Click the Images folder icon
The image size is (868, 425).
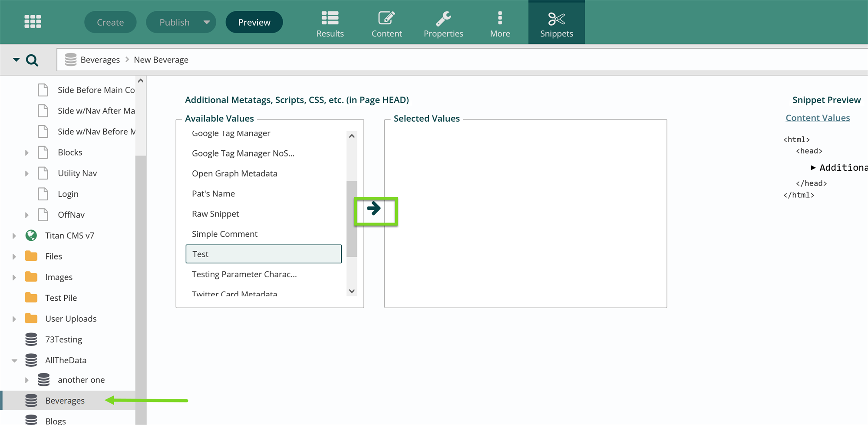click(x=31, y=277)
